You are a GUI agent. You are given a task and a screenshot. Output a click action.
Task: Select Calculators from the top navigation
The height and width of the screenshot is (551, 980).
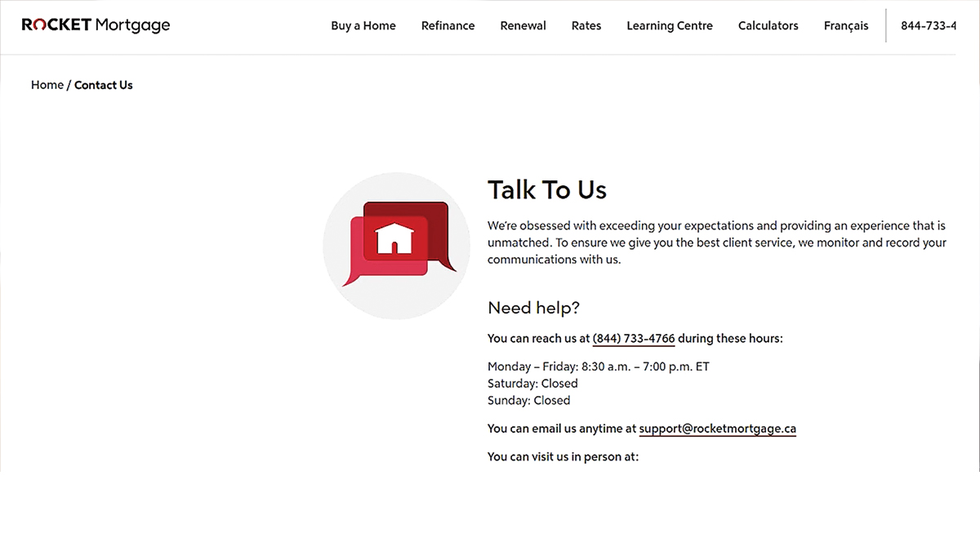[768, 26]
